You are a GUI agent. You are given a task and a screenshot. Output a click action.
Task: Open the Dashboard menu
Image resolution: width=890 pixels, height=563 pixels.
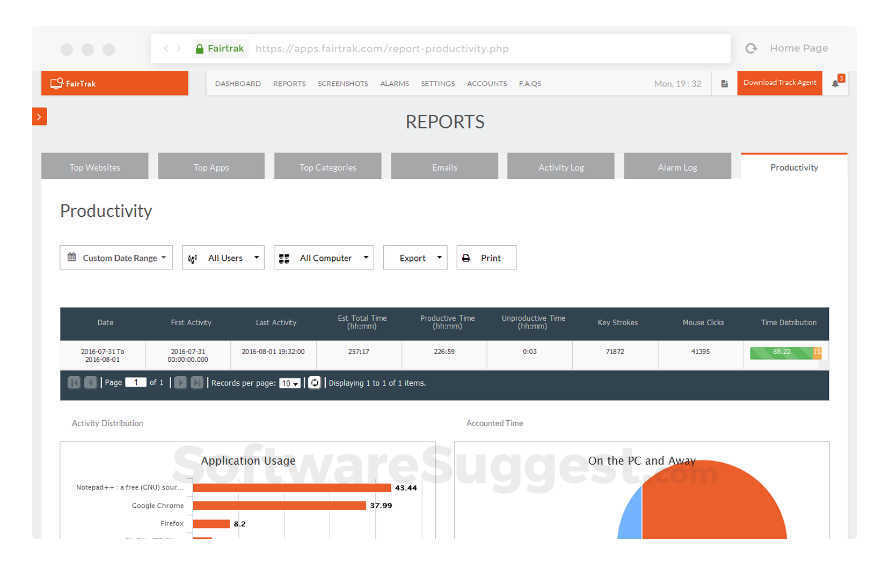point(238,83)
